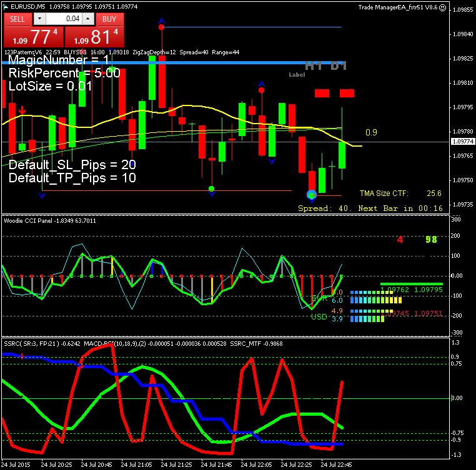Click the right red rectangle marker
Screen dimensions: 476x470
(x=347, y=93)
